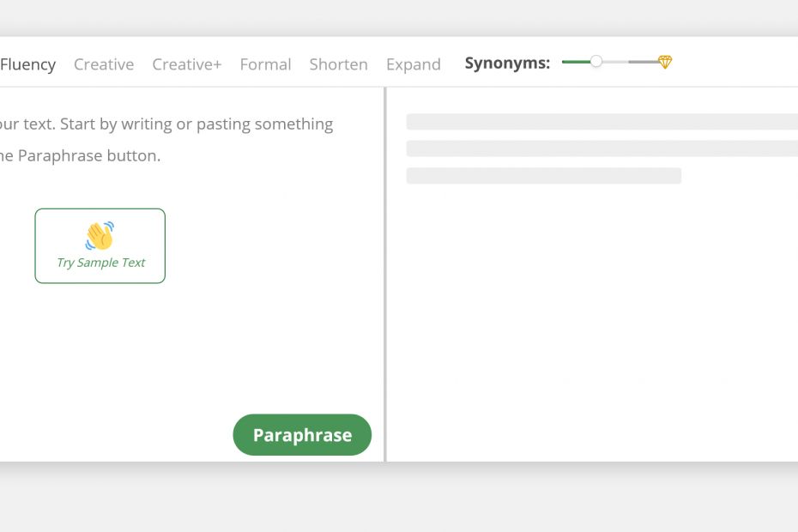
Task: Click the output panel's first placeholder line
Action: tap(602, 122)
